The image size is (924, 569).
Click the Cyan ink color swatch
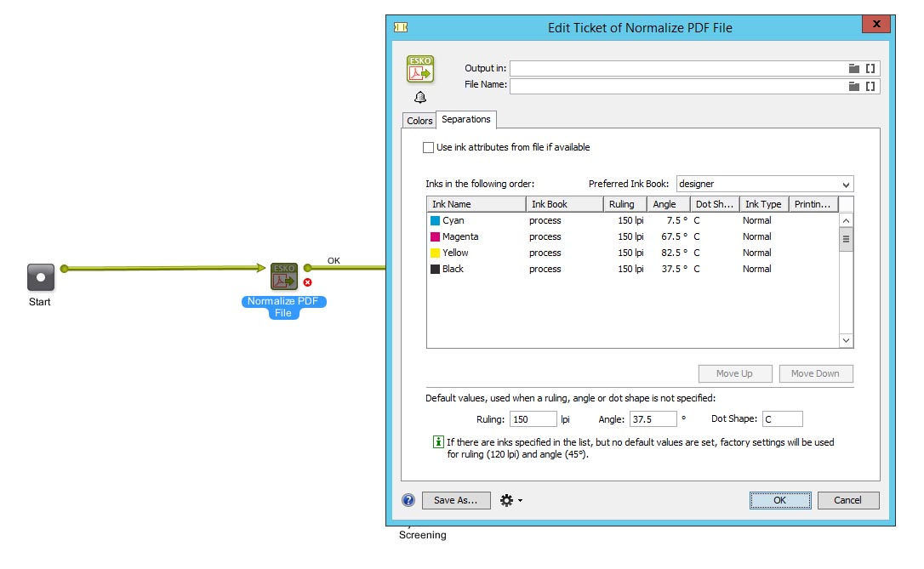[436, 220]
